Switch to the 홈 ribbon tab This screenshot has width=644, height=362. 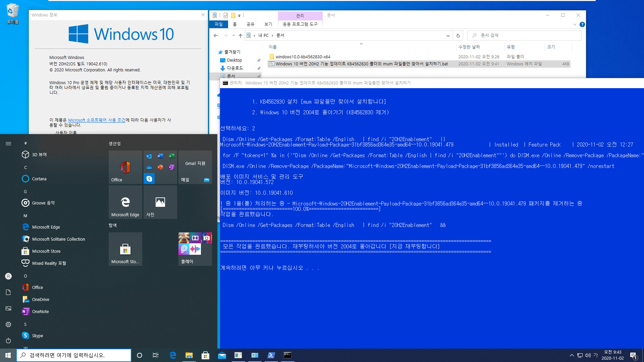[x=235, y=24]
